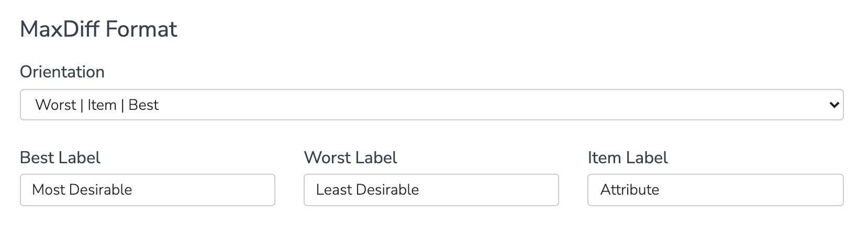Focus the Best Label input field
The width and height of the screenshot is (868, 225).
click(x=147, y=190)
